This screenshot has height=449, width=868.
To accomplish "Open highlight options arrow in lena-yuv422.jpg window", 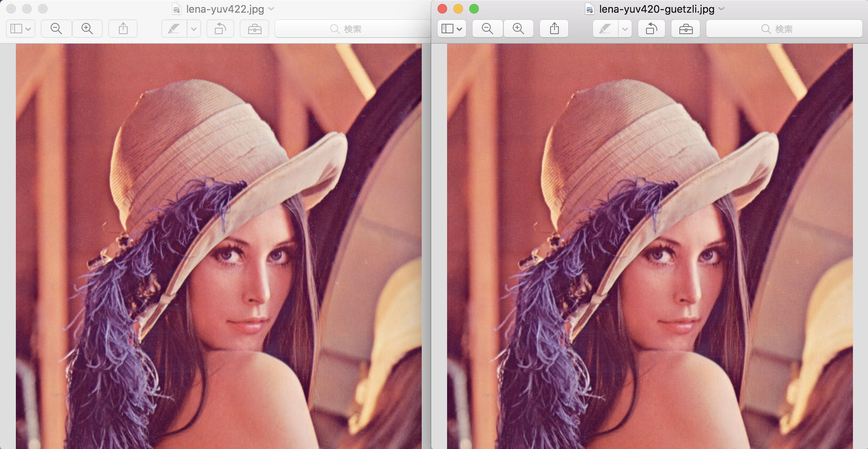I will 194,29.
